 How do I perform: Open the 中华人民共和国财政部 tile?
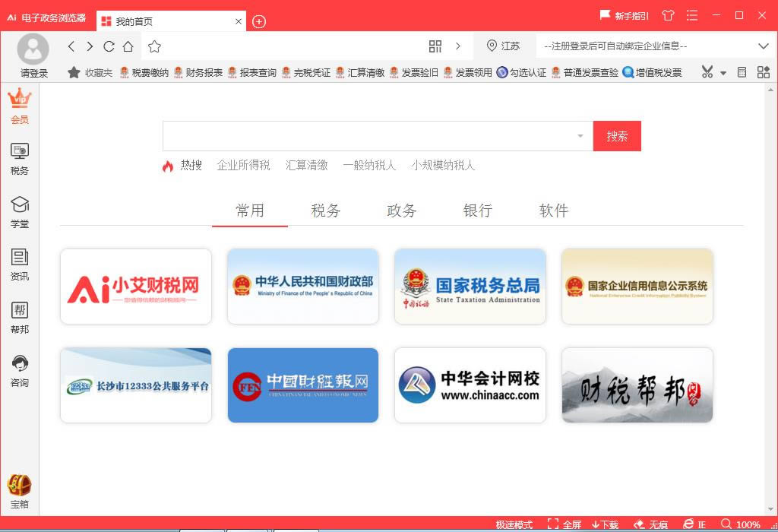click(303, 287)
